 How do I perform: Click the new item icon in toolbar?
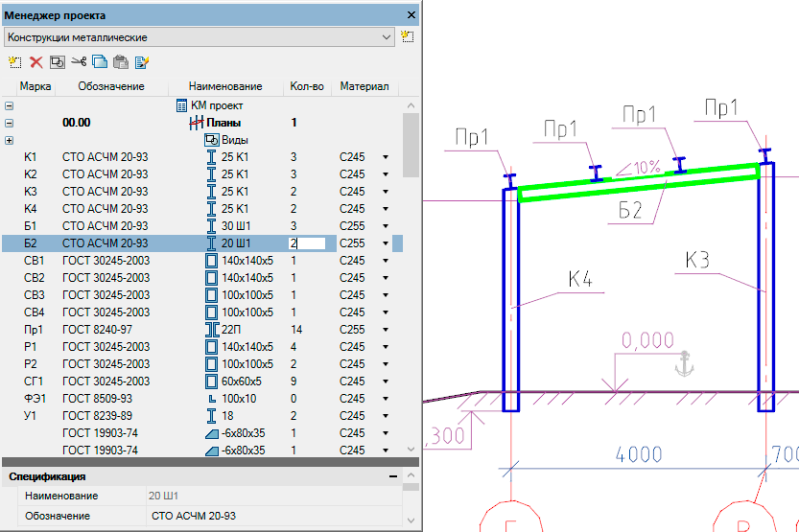pyautogui.click(x=14, y=62)
